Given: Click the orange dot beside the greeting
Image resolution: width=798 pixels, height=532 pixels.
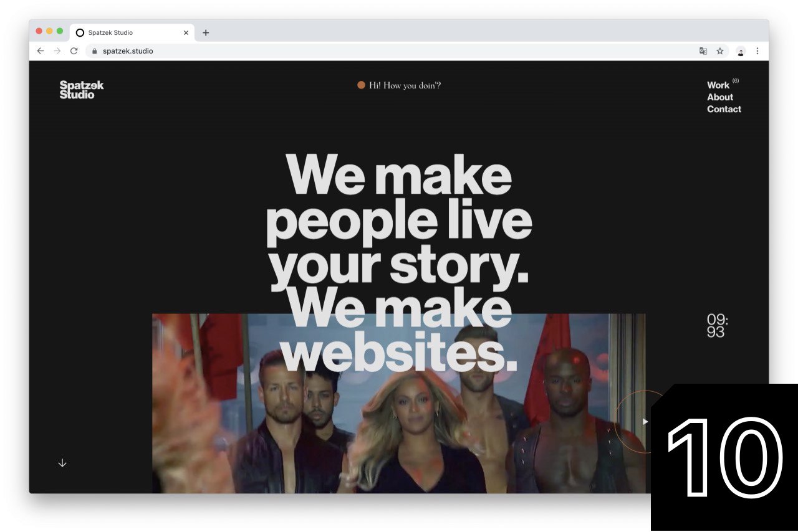Looking at the screenshot, I should (361, 85).
